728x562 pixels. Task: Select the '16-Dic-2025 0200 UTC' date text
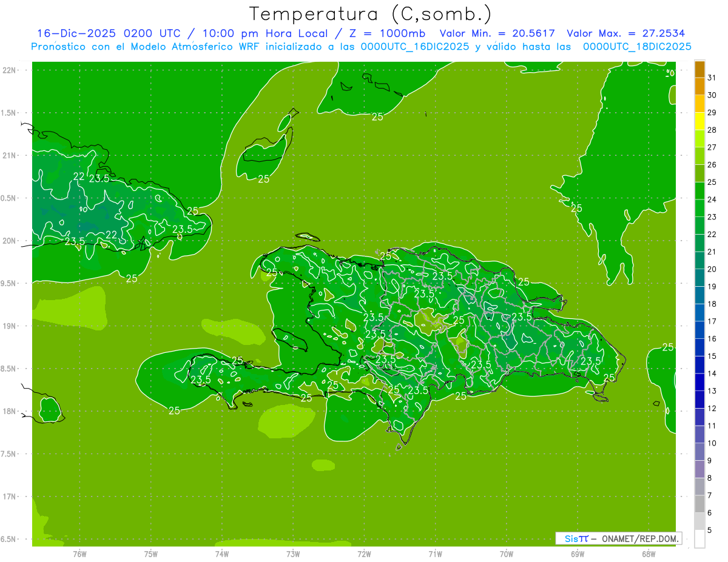pyautogui.click(x=109, y=33)
